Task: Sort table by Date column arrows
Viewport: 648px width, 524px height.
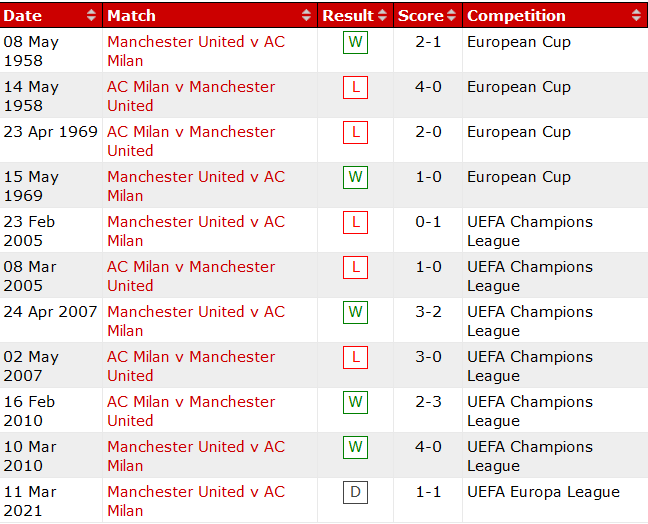Action: pyautogui.click(x=92, y=16)
